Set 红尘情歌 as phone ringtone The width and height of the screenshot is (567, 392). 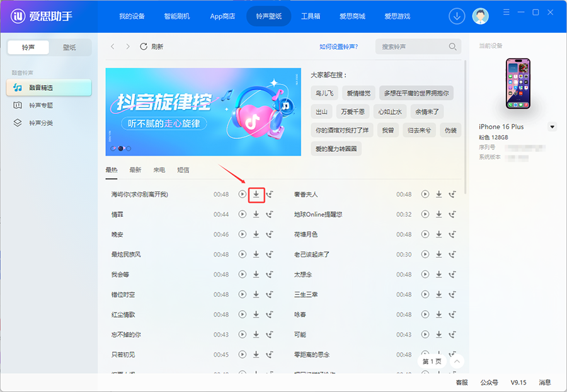coord(270,314)
